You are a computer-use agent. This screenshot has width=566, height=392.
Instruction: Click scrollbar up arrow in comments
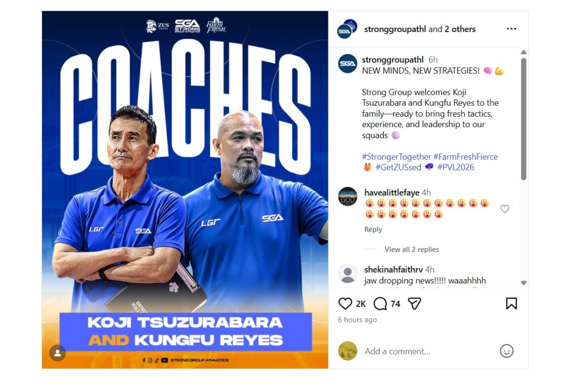pos(524,53)
